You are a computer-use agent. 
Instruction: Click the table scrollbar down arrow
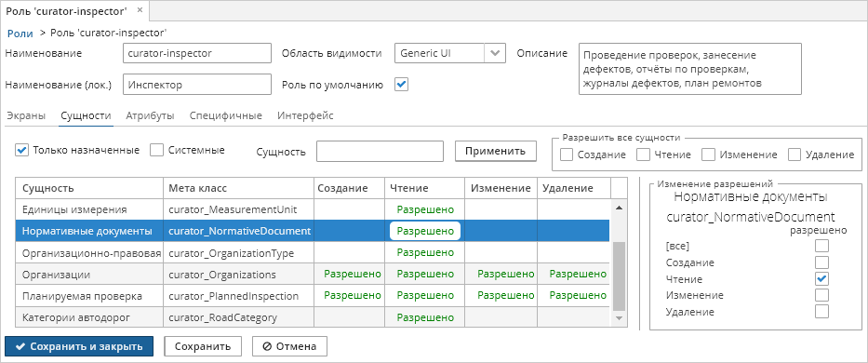pos(619,317)
